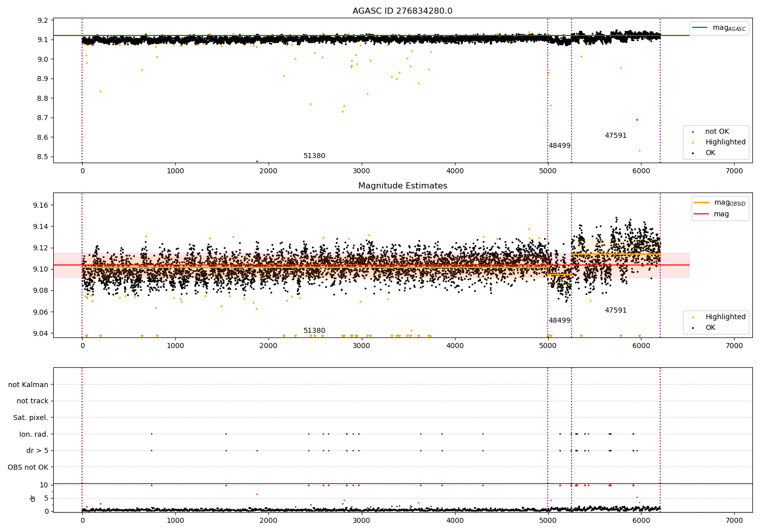Click the orange line sample beside mag OBSID
Image resolution: width=760 pixels, height=532 pixels.
click(x=701, y=203)
